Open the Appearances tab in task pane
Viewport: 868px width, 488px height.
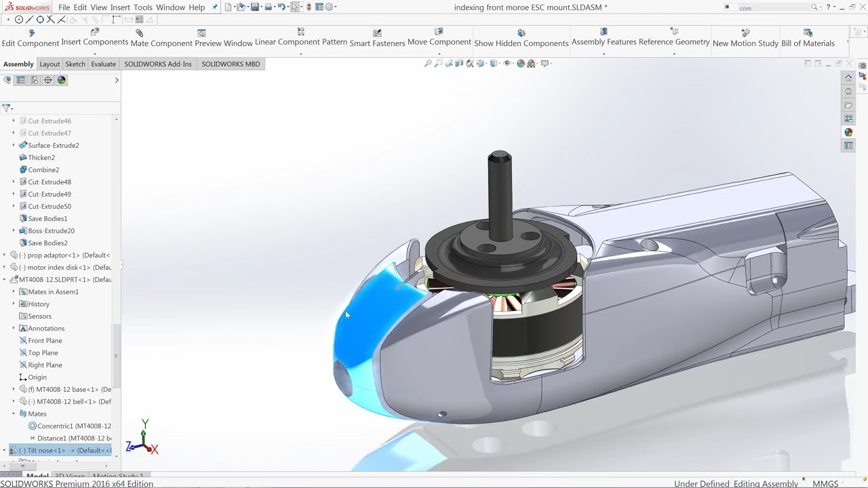point(848,132)
